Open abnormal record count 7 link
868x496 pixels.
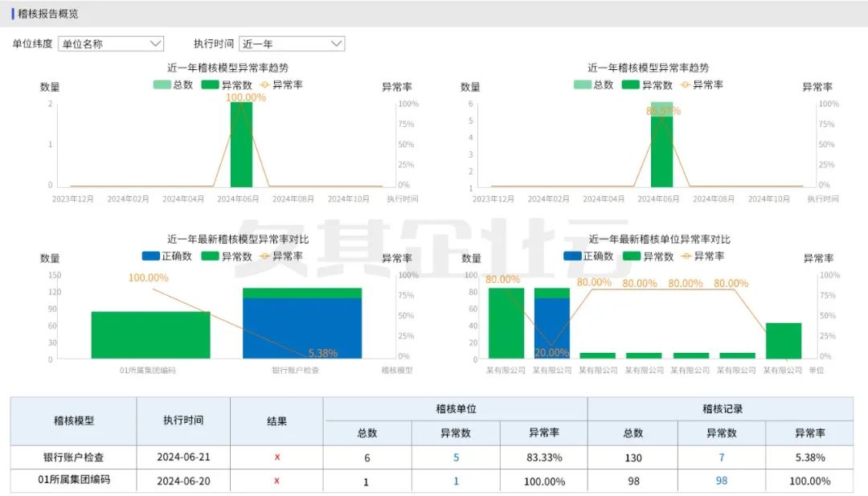tap(721, 457)
